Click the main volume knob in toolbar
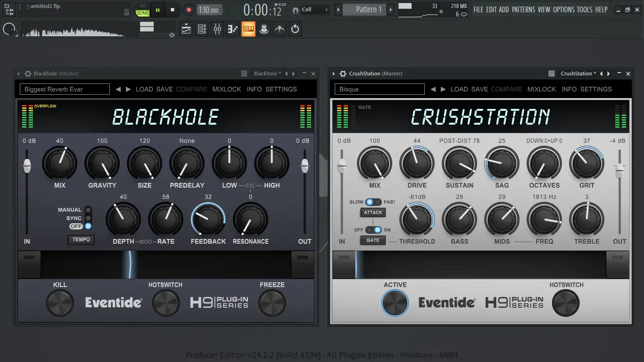This screenshot has width=644, height=362. [9, 29]
